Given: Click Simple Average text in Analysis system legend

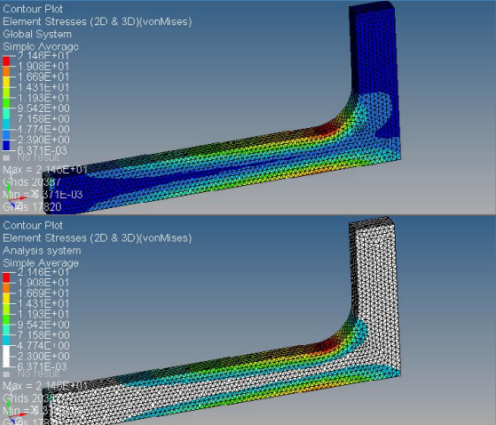Looking at the screenshot, I should [x=41, y=263].
